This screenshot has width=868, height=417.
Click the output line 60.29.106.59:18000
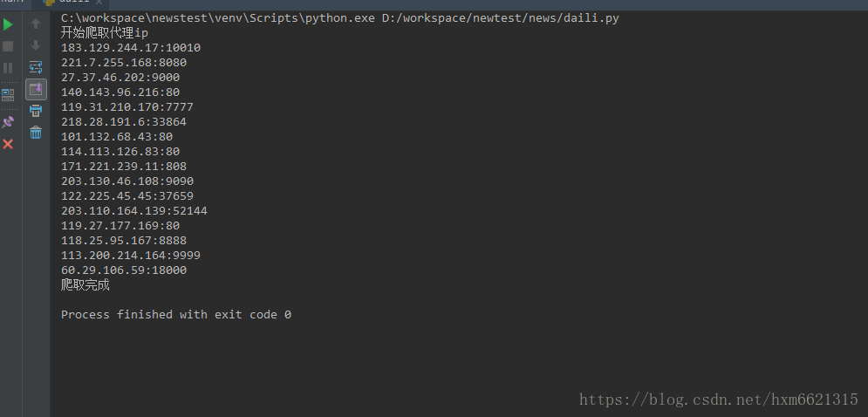point(124,270)
